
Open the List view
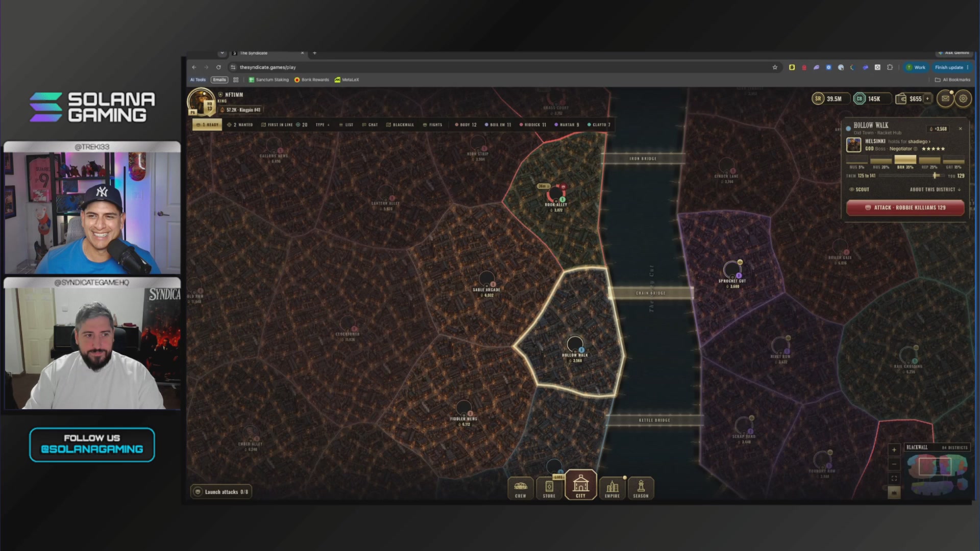[x=346, y=124]
